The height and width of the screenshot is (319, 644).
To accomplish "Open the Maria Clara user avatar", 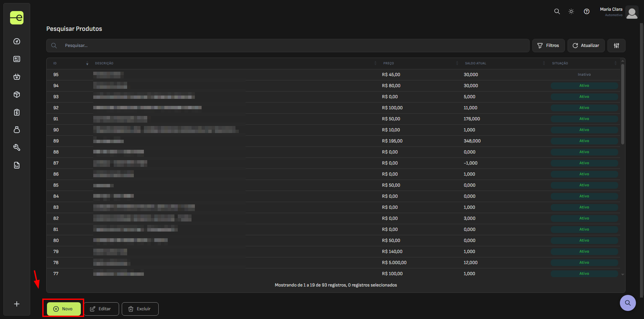I will tap(632, 12).
